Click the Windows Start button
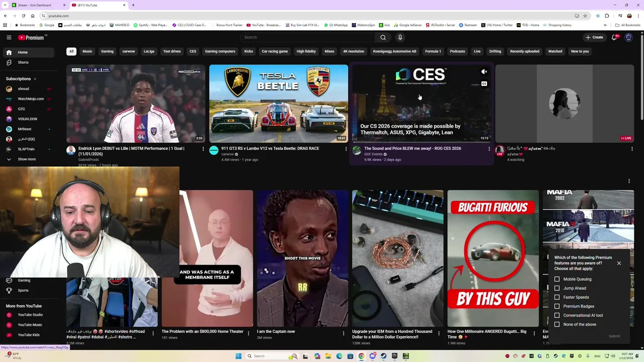 (x=238, y=356)
